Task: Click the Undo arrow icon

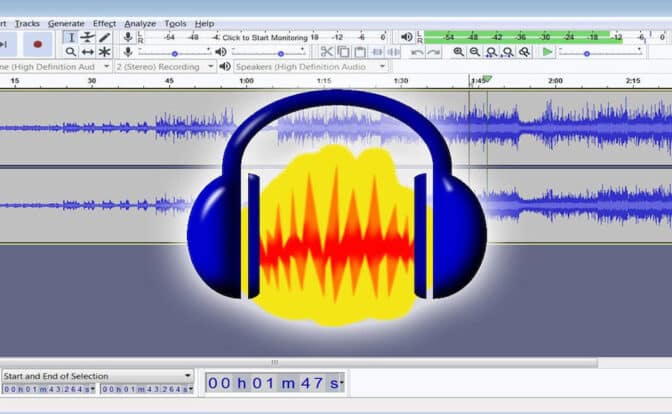Action: coord(417,52)
